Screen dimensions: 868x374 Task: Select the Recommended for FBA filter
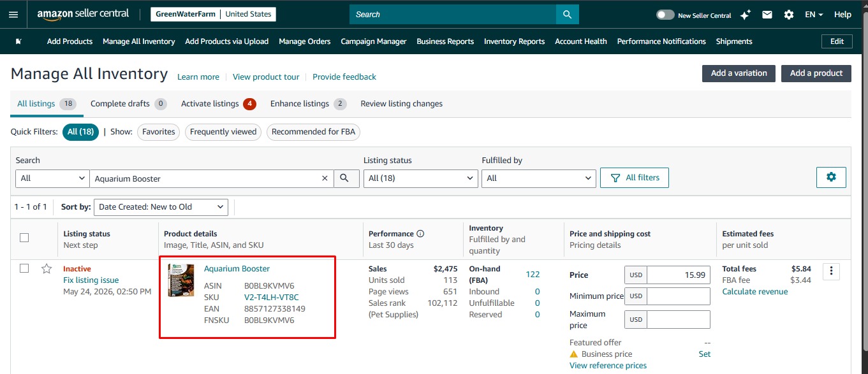[314, 132]
